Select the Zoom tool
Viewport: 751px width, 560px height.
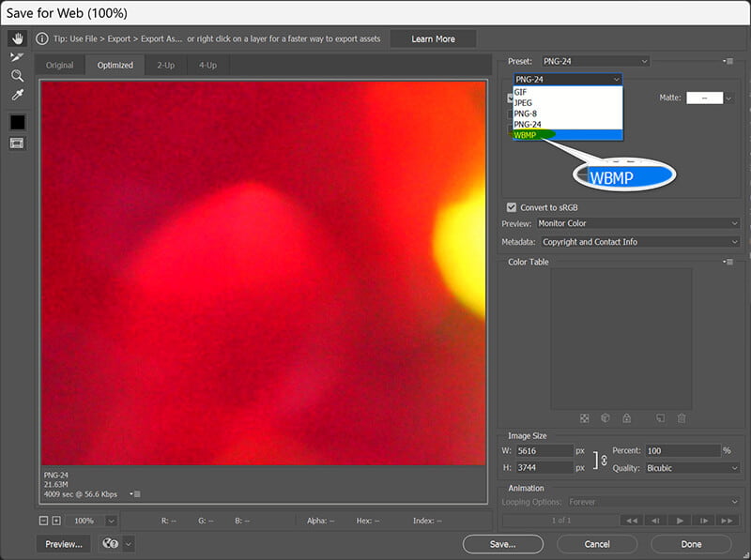click(16, 74)
